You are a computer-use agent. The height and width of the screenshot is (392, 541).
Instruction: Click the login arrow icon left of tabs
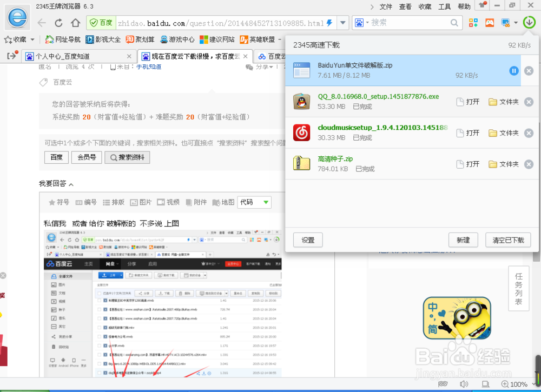12,55
